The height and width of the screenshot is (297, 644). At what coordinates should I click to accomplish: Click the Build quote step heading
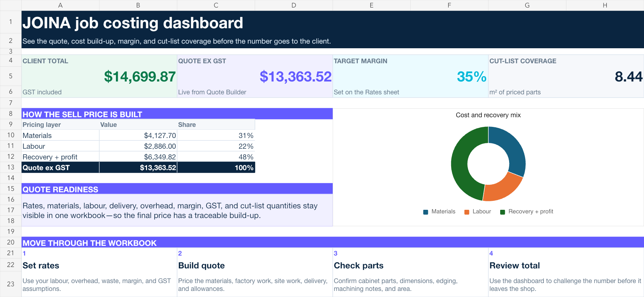tap(201, 266)
